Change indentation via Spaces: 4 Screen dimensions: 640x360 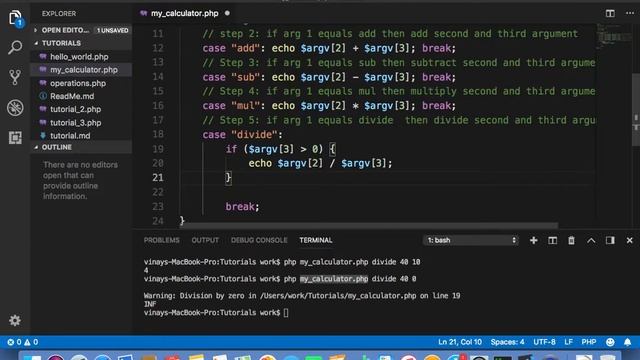507,342
